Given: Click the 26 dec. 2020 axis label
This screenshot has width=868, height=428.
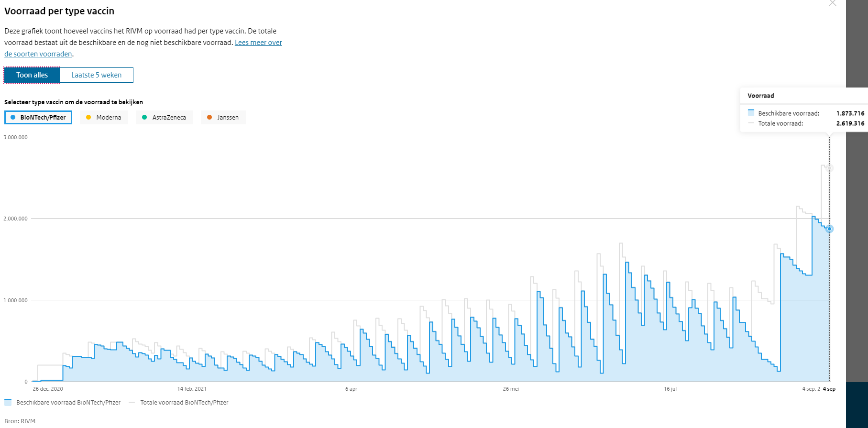Looking at the screenshot, I should tap(48, 389).
